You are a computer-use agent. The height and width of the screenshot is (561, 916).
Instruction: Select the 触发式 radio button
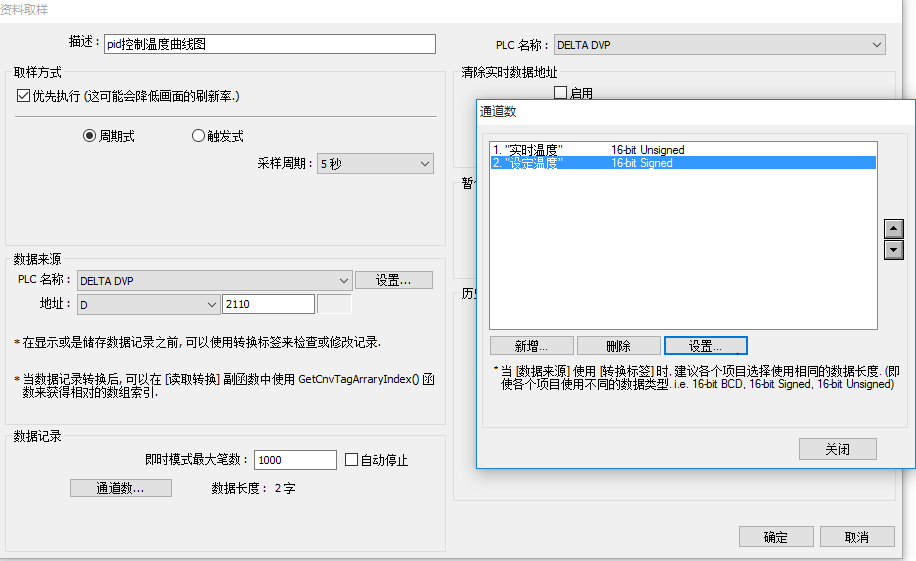click(x=198, y=136)
